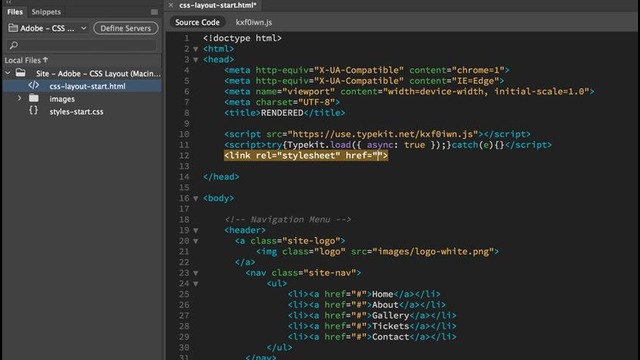
Task: Click the Tickets list item text
Action: pyautogui.click(x=391, y=326)
